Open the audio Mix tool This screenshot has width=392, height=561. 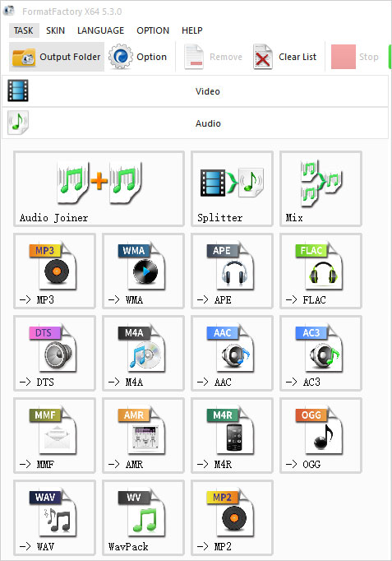pos(321,188)
